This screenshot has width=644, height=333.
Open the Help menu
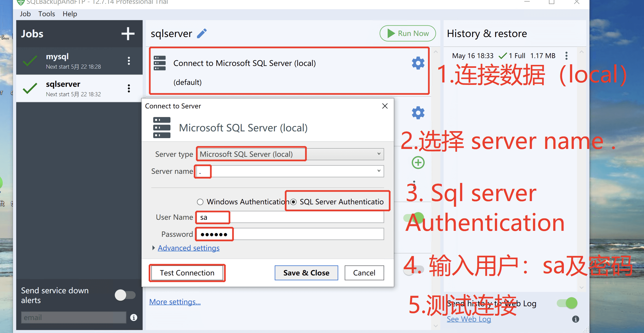click(70, 14)
